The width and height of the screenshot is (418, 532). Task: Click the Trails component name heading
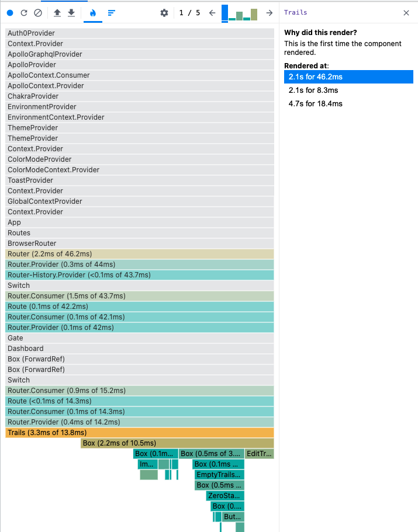[295, 12]
